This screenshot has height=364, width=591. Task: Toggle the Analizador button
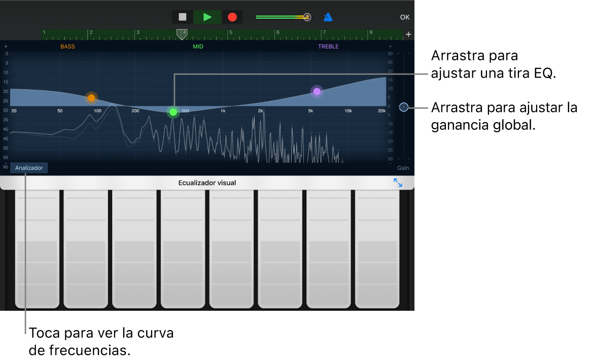point(29,168)
